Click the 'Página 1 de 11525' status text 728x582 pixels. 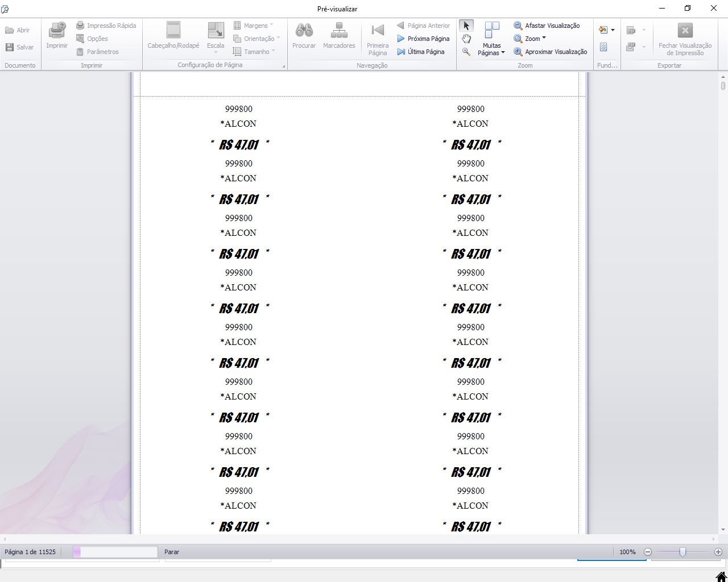coord(30,552)
